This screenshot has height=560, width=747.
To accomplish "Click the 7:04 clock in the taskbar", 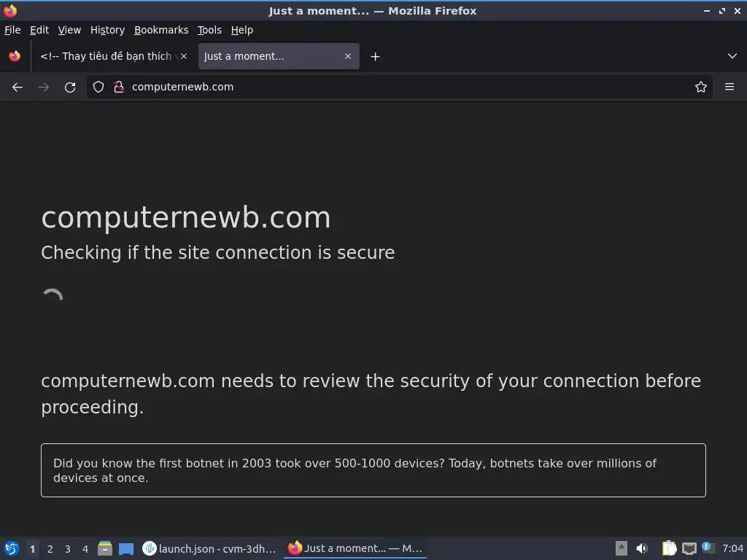I will [x=732, y=548].
